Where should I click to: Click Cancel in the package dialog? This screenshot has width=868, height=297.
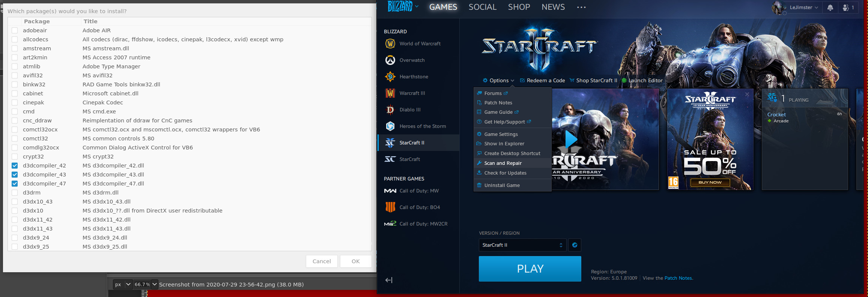pos(322,261)
